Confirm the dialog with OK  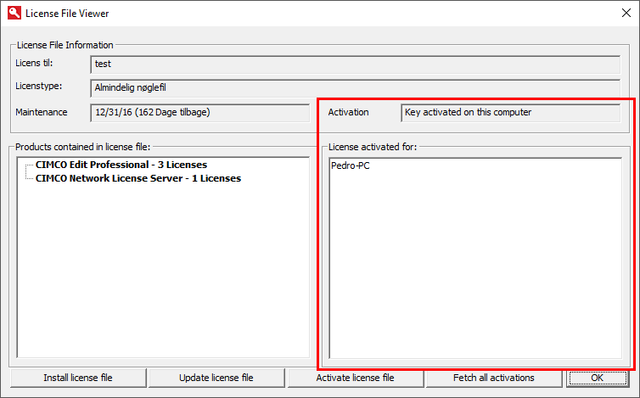pyautogui.click(x=597, y=378)
